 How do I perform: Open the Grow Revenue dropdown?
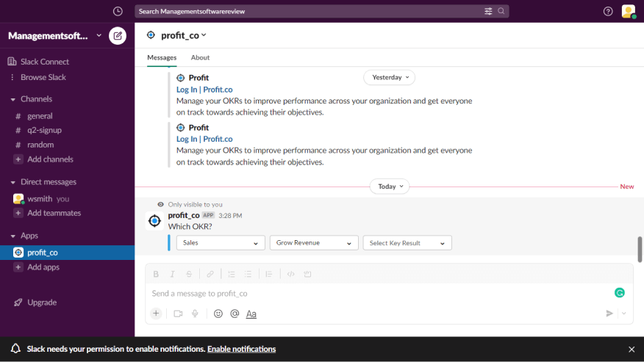tap(314, 243)
